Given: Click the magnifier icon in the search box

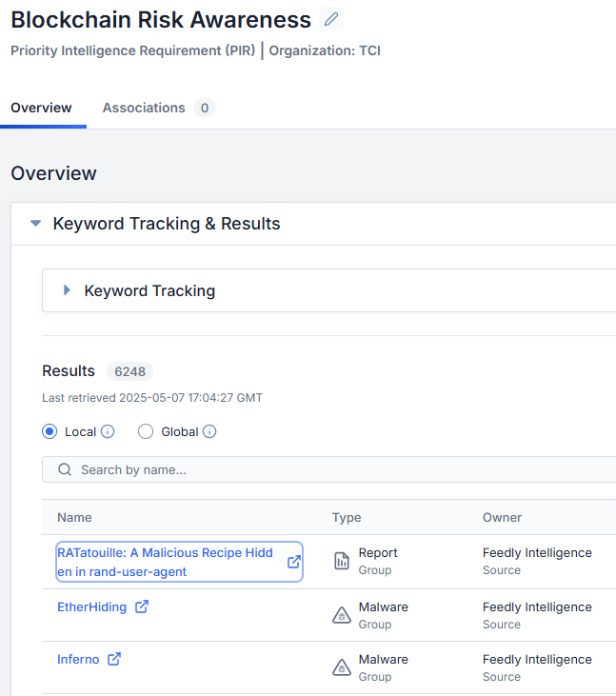Looking at the screenshot, I should [x=65, y=469].
